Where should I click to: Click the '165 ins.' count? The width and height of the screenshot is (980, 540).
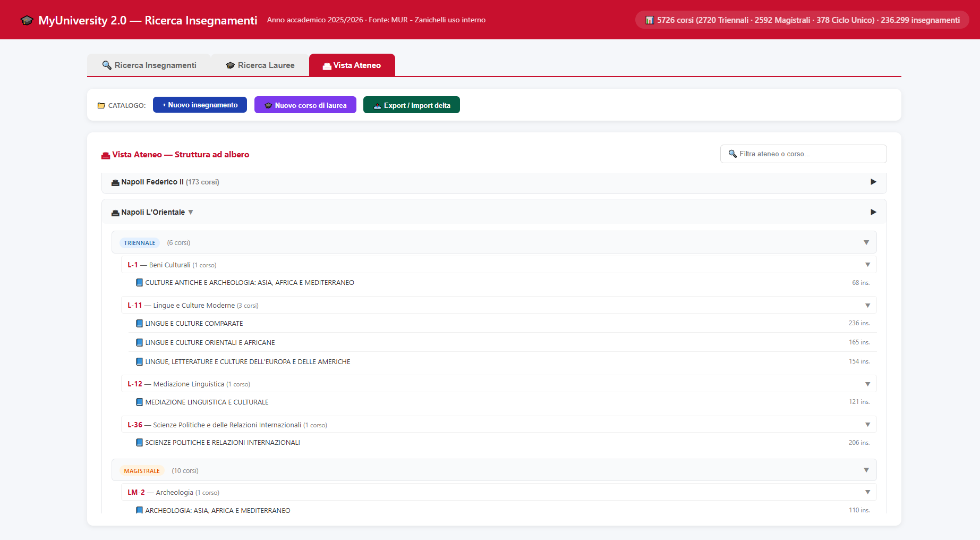point(859,342)
